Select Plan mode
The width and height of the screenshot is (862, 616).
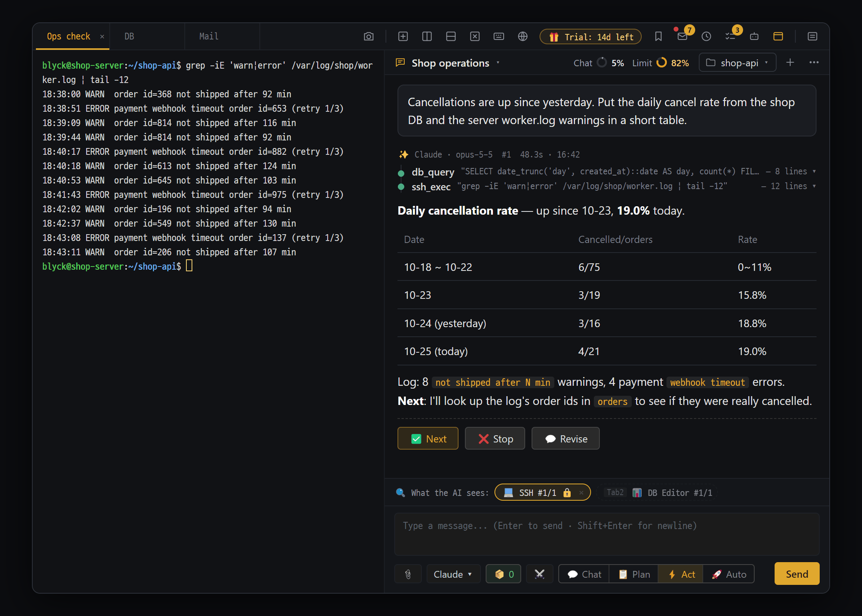(x=634, y=574)
